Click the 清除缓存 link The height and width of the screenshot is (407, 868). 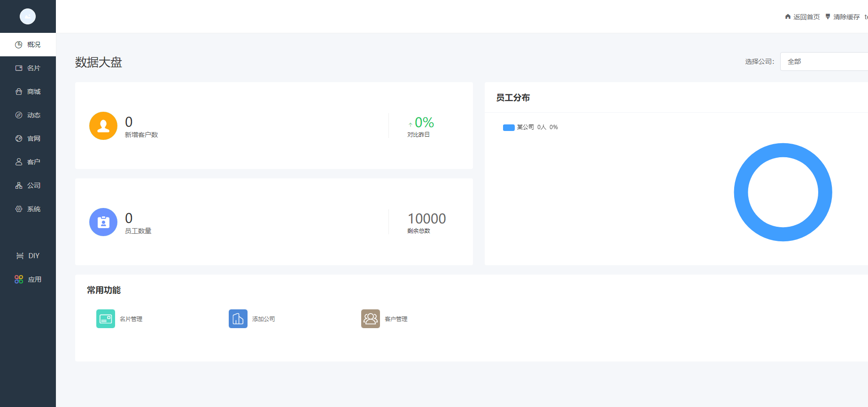pyautogui.click(x=846, y=17)
